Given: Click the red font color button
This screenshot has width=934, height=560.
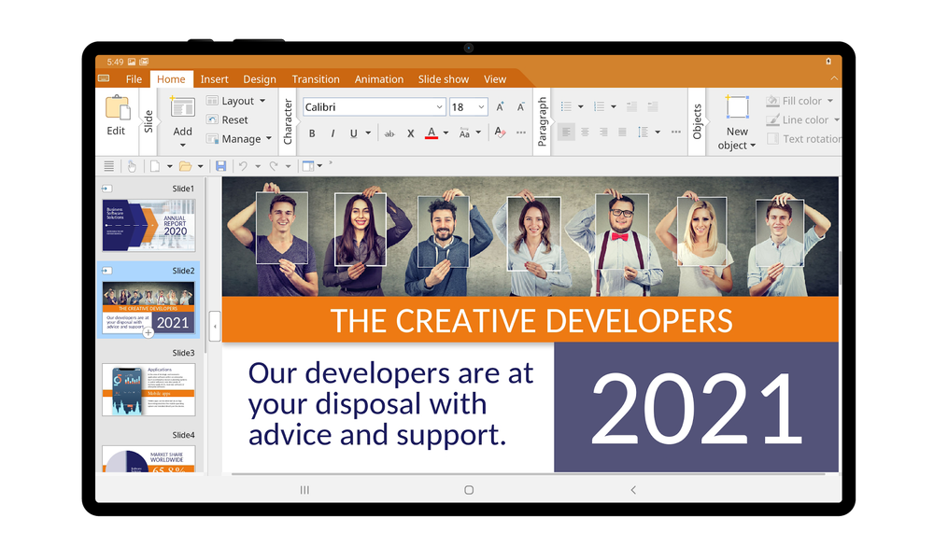Looking at the screenshot, I should point(431,133).
